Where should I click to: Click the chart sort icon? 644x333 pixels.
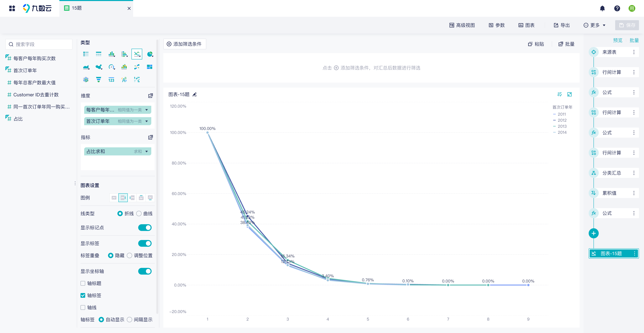pos(559,94)
